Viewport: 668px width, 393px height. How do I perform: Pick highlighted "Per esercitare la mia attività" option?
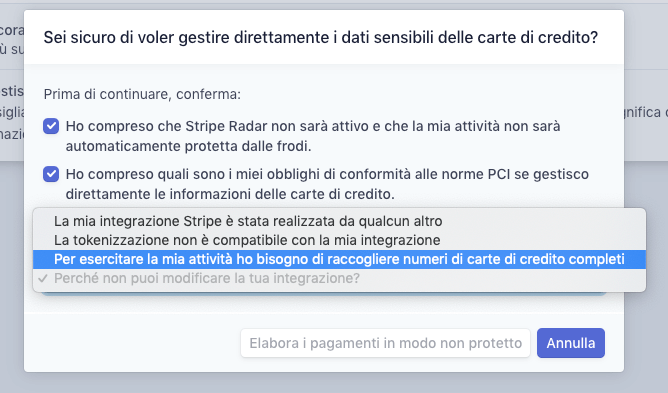click(x=339, y=259)
